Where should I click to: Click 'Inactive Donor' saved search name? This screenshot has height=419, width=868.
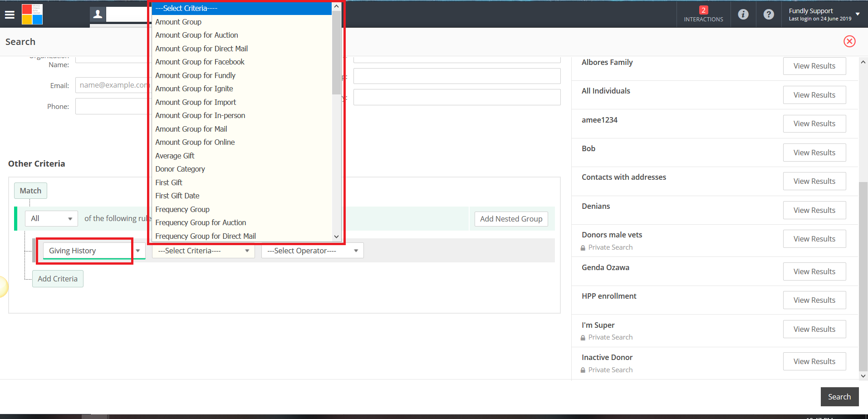(x=607, y=357)
